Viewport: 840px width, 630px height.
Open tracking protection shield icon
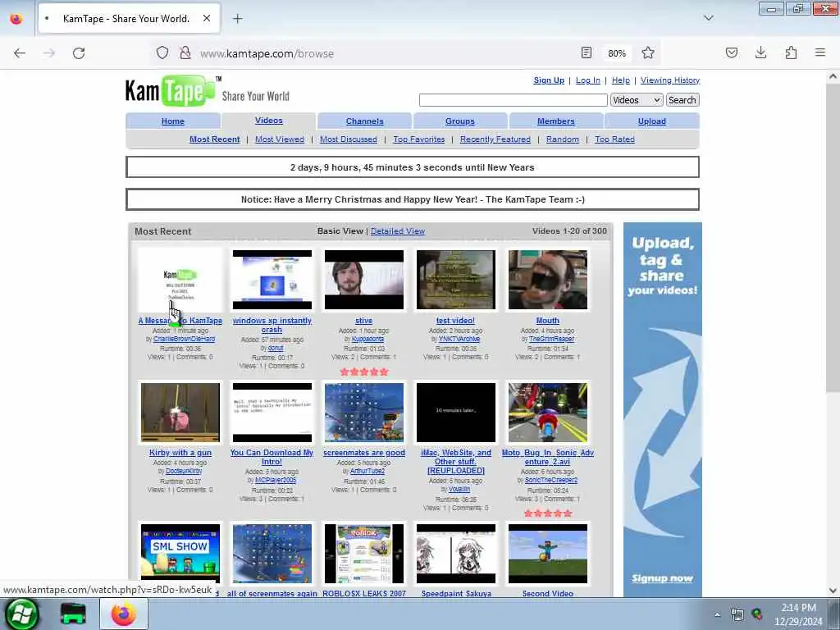(162, 52)
